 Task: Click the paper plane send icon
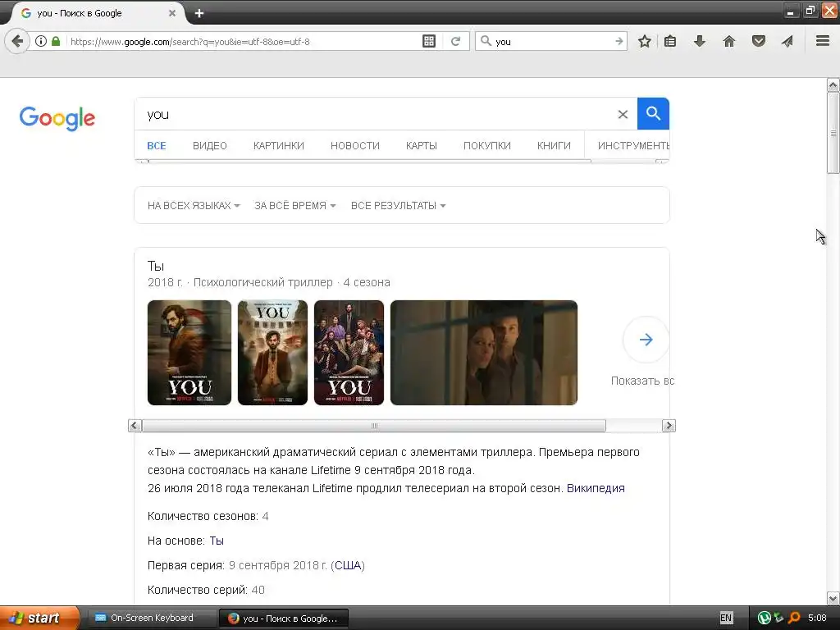click(x=787, y=41)
